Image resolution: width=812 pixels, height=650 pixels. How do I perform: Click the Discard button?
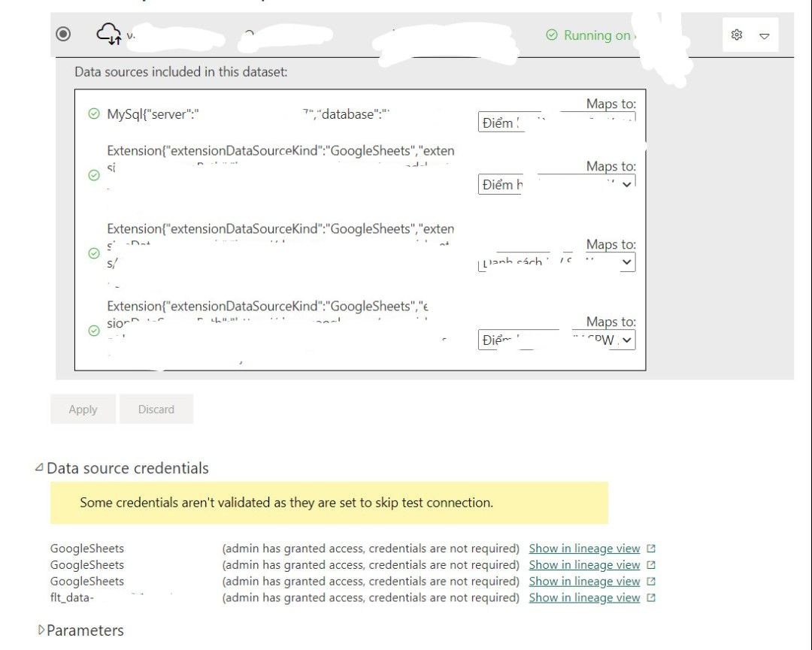pyautogui.click(x=156, y=409)
